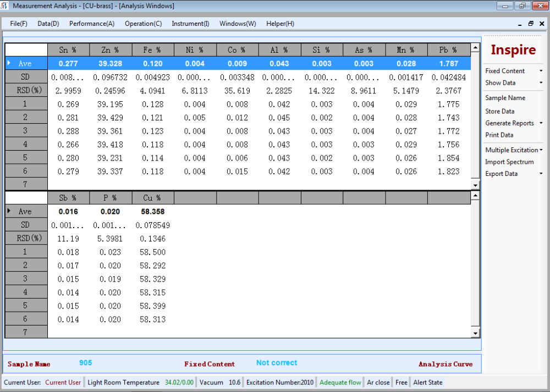Open the Windows(W) menu

pos(238,24)
